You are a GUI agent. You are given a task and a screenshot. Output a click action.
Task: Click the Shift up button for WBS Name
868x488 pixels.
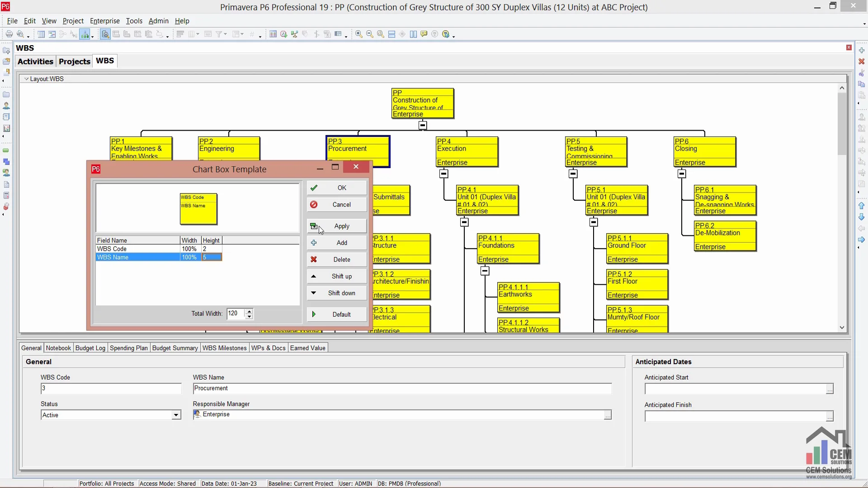tap(337, 276)
